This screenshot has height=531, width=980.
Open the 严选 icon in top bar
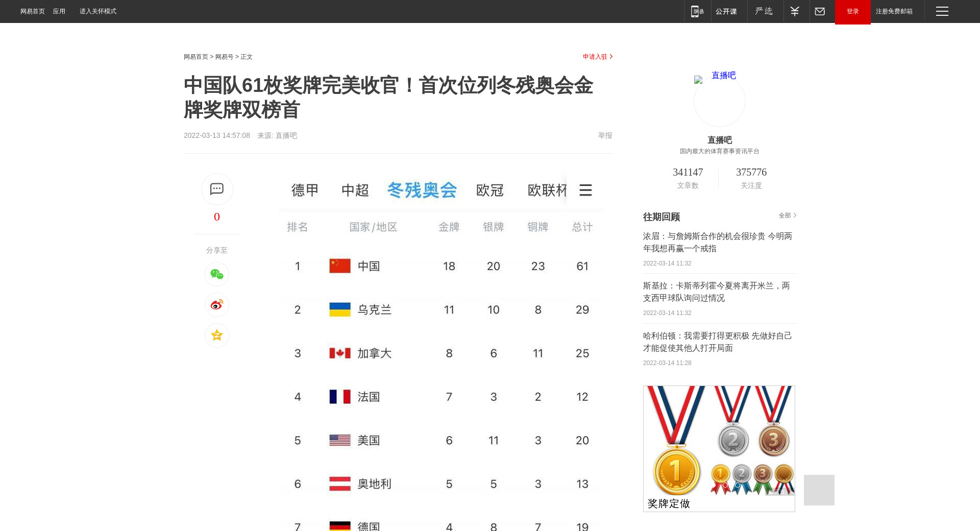[x=764, y=11]
